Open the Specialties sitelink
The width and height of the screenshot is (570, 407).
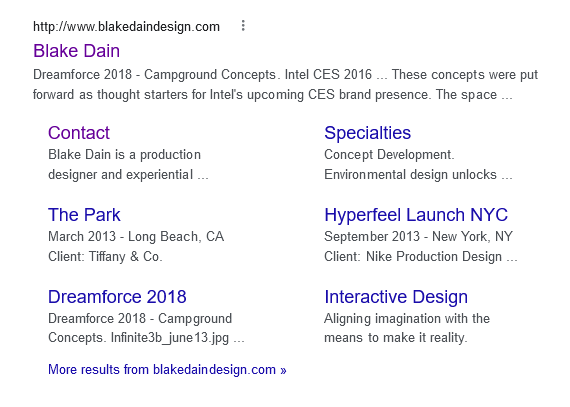click(368, 133)
